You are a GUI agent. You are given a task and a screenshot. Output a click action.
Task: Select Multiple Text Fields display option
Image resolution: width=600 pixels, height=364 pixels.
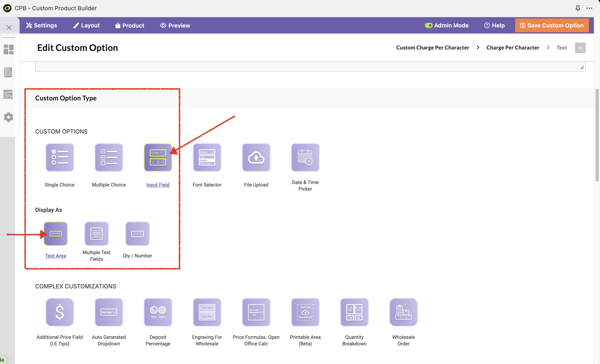(x=96, y=234)
